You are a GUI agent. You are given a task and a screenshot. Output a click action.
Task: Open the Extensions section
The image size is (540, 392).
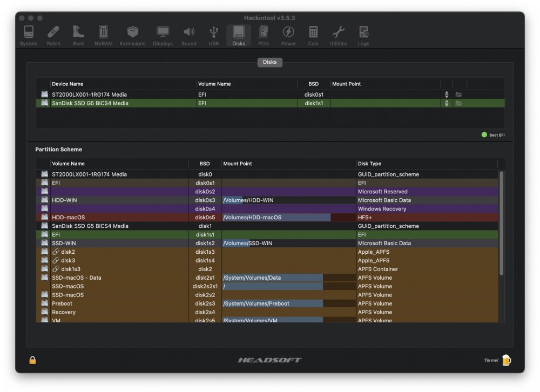click(x=133, y=36)
